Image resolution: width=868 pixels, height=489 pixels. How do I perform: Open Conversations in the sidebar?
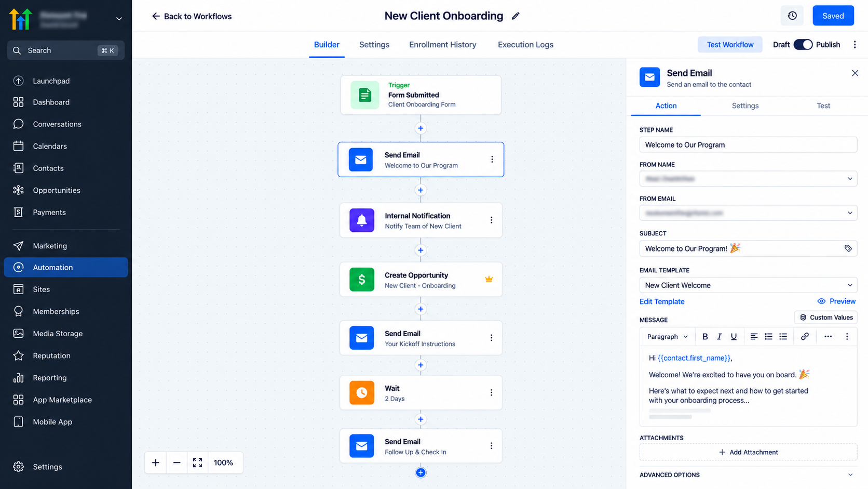[x=57, y=124]
